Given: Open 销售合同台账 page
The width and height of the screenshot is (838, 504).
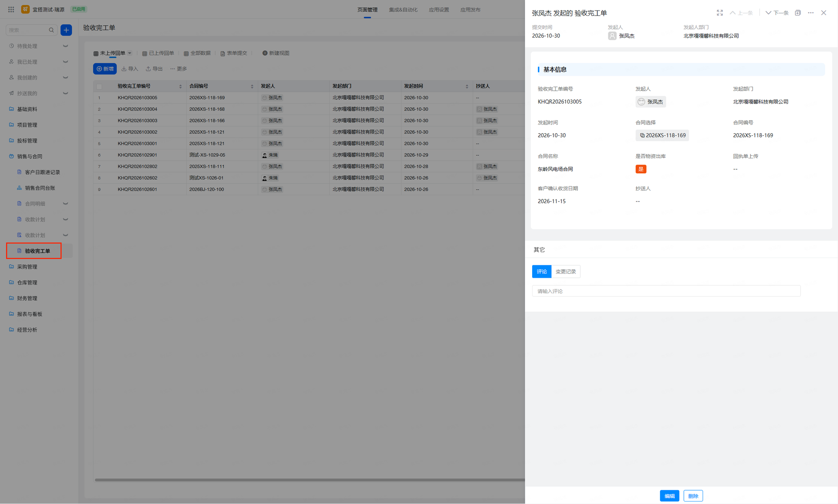Looking at the screenshot, I should (x=39, y=188).
